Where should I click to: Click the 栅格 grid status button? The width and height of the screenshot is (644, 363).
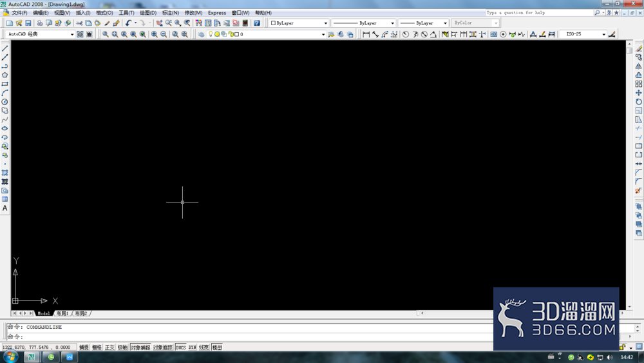[x=97, y=348]
